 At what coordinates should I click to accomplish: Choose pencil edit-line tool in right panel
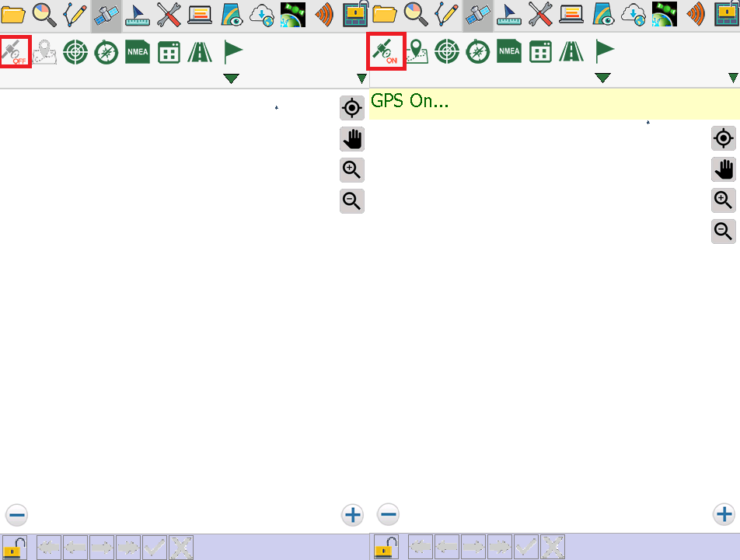click(x=446, y=14)
